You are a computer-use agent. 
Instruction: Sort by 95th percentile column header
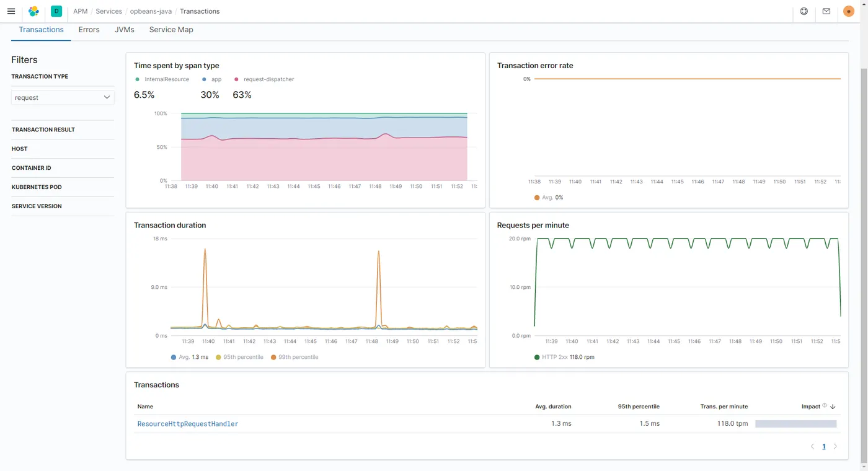tap(639, 407)
